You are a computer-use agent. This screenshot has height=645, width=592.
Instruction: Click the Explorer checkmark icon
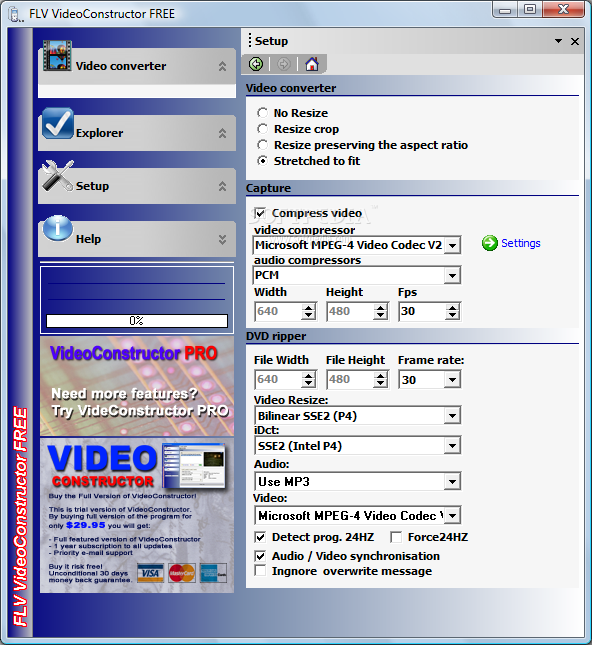click(x=58, y=123)
